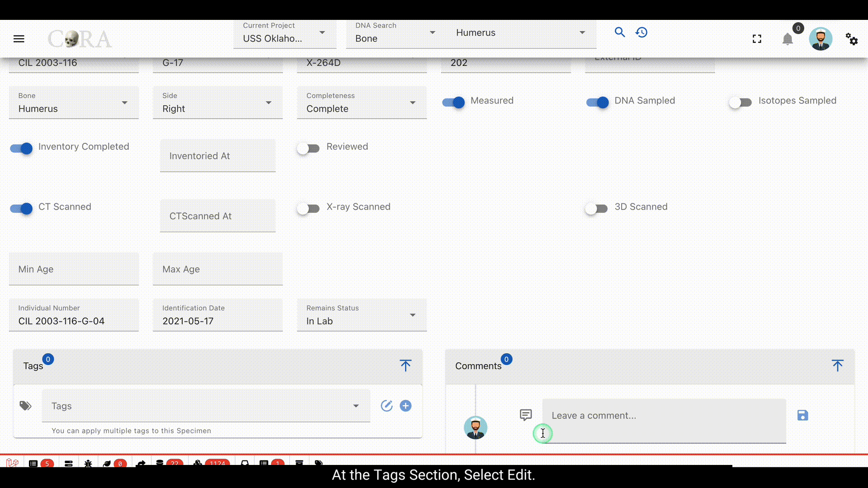Open debugbar messages list with badge 5
The width and height of the screenshot is (868, 488).
pos(41,464)
